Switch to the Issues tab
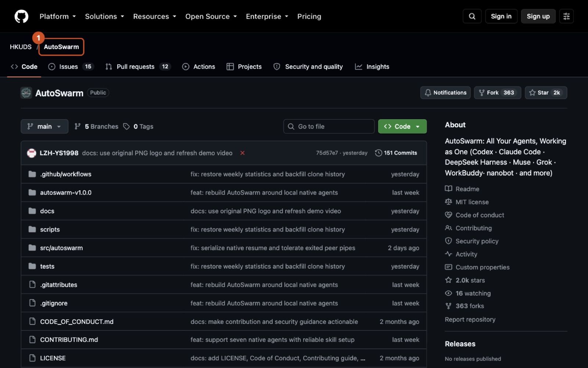588x368 pixels. (71, 67)
